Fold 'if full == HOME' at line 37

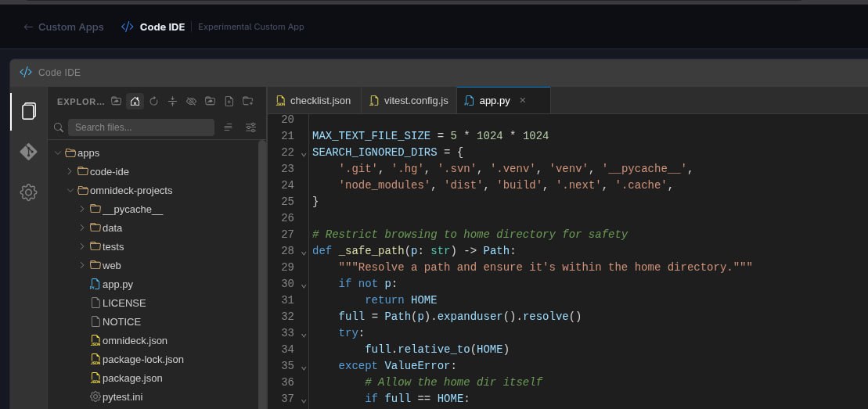[304, 400]
